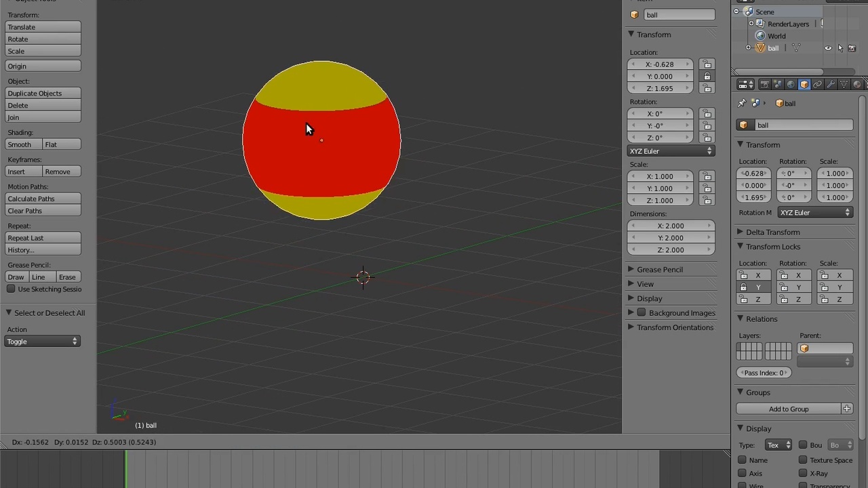Image resolution: width=868 pixels, height=488 pixels.
Task: Lock the Z location value
Action: click(707, 88)
